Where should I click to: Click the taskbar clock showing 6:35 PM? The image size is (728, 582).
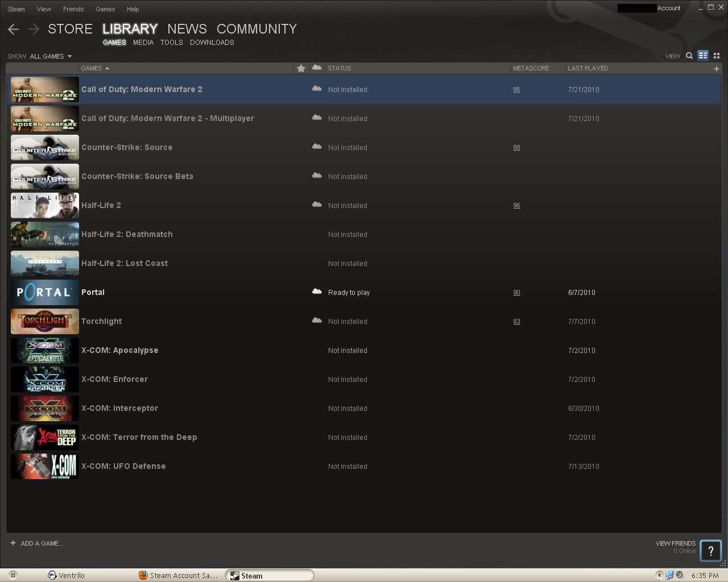[705, 575]
